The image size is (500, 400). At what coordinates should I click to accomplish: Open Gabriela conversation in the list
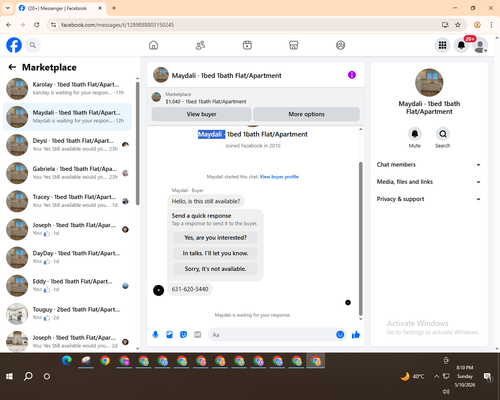click(x=68, y=173)
